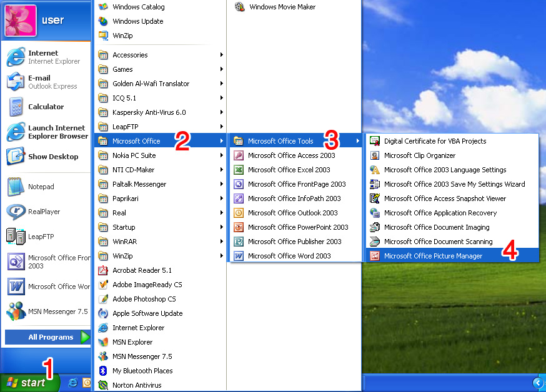This screenshot has height=392, width=546.
Task: Click the Microsoft Office PowerPoint 2003 icon
Action: (239, 227)
